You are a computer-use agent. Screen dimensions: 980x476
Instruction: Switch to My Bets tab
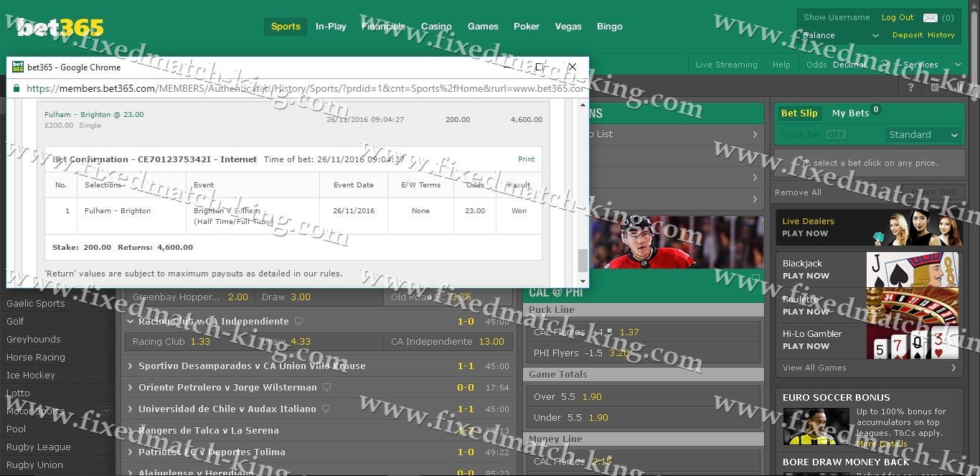(x=850, y=113)
